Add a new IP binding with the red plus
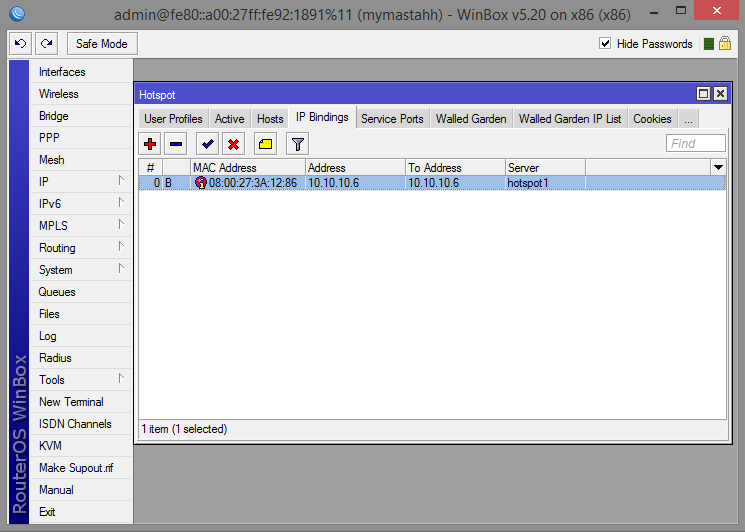Viewport: 745px width, 532px height. click(150, 144)
